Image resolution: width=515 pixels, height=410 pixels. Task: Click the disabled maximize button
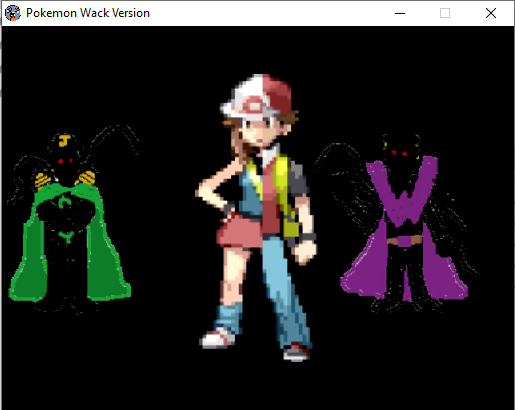coord(445,13)
